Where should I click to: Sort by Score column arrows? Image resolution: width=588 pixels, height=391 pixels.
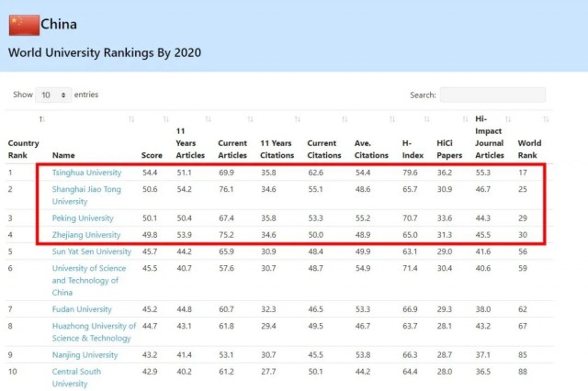[x=166, y=119]
